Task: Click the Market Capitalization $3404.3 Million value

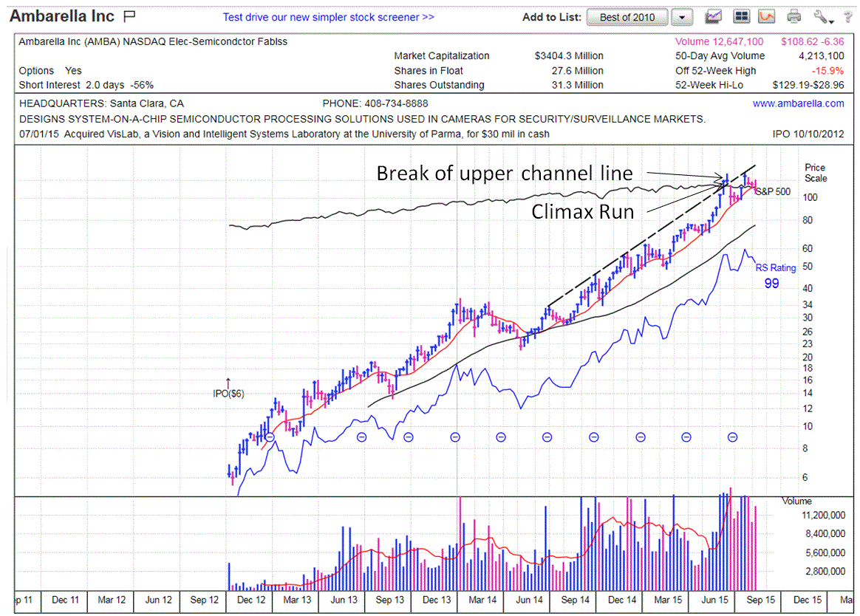Action: (569, 56)
